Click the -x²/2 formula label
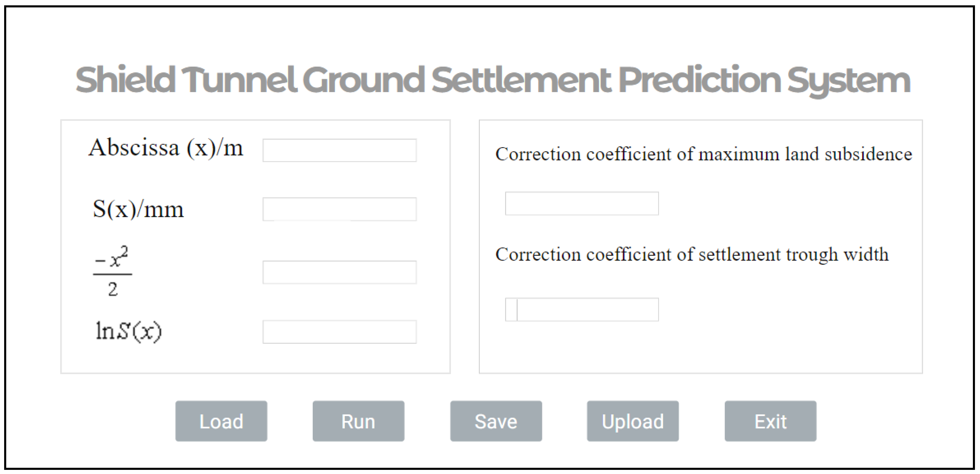 pyautogui.click(x=113, y=272)
